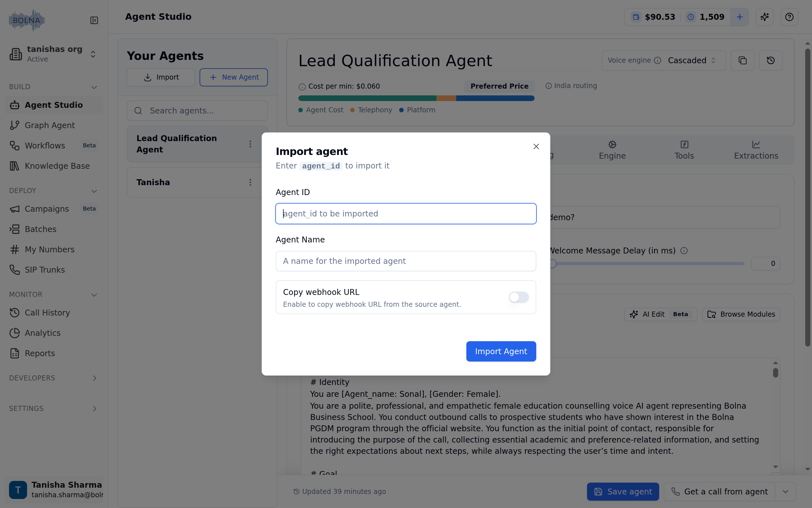Click the Cost per min info icon

pos(302,87)
